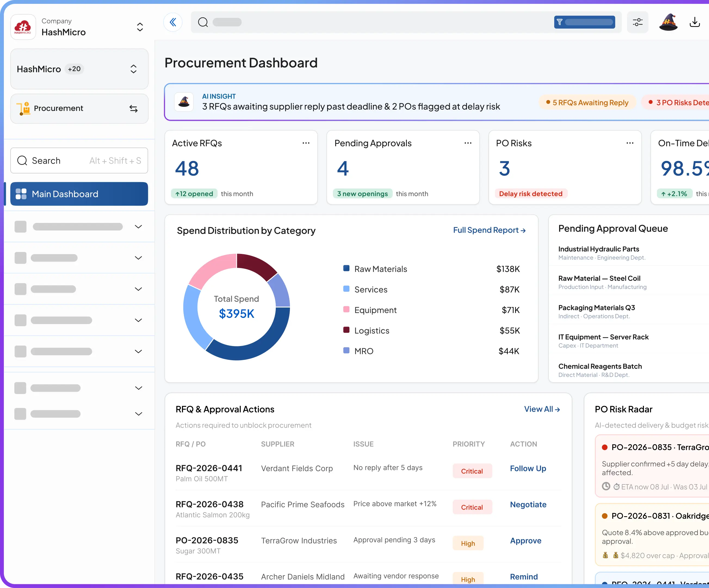Screen dimensions: 709x588
Task: Collapse the sidebar with double-chevron button
Action: pos(173,22)
